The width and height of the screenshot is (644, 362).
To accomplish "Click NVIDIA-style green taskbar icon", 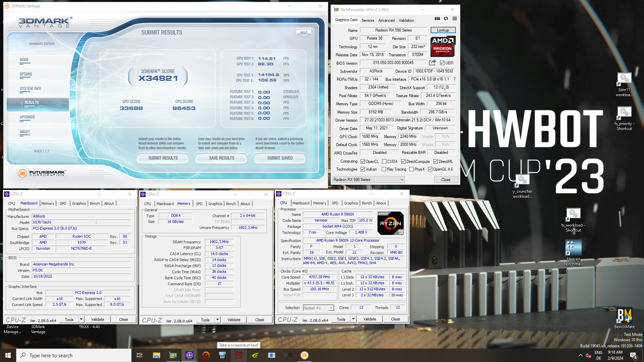I will click(255, 355).
